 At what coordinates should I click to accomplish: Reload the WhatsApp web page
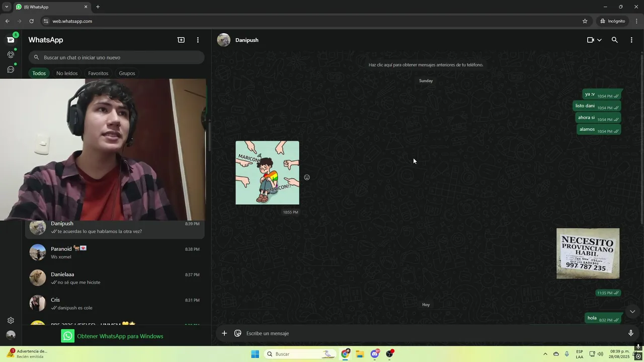tap(31, 21)
